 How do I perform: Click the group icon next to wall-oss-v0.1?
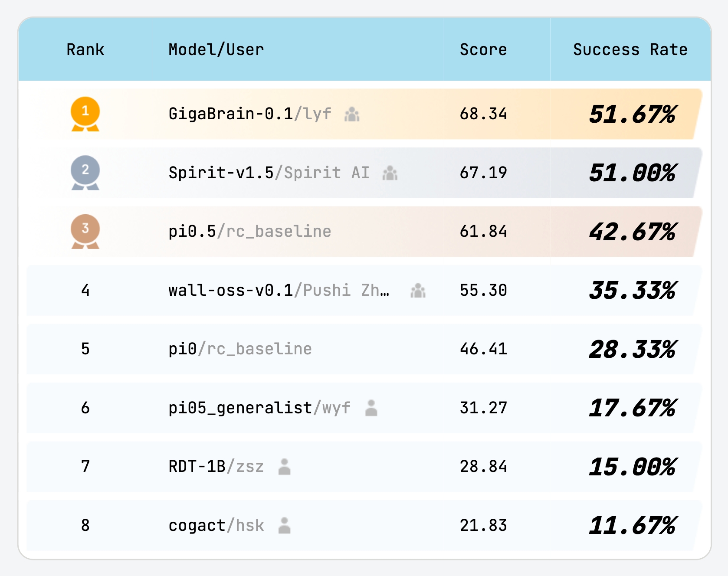(x=417, y=291)
